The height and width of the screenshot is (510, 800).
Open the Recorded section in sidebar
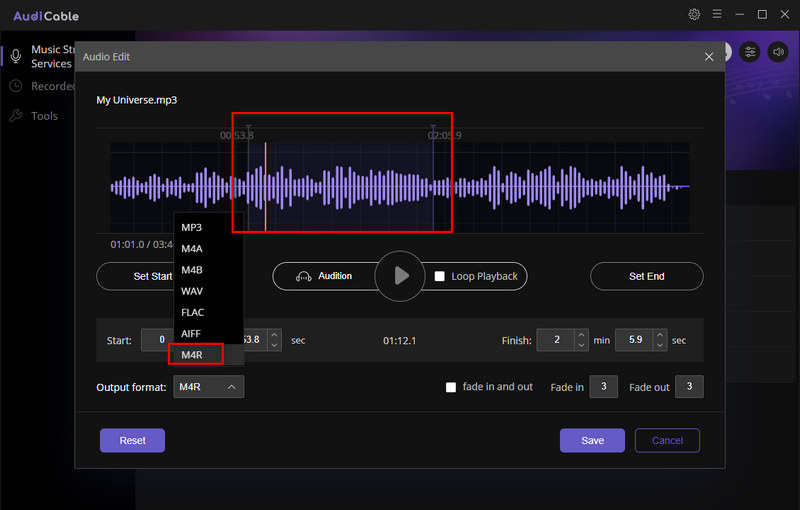pos(53,86)
